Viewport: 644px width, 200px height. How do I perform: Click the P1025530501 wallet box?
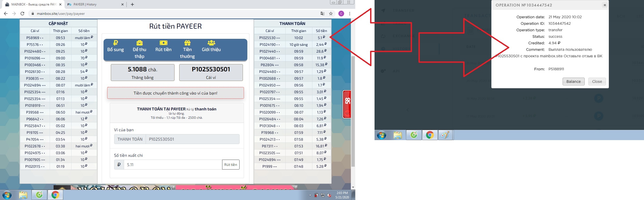click(211, 72)
